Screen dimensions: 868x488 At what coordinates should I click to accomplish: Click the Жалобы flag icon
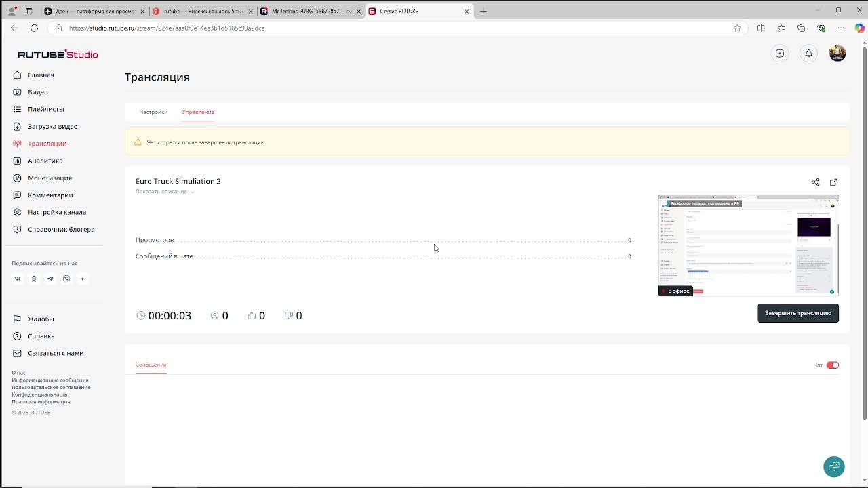(x=17, y=319)
